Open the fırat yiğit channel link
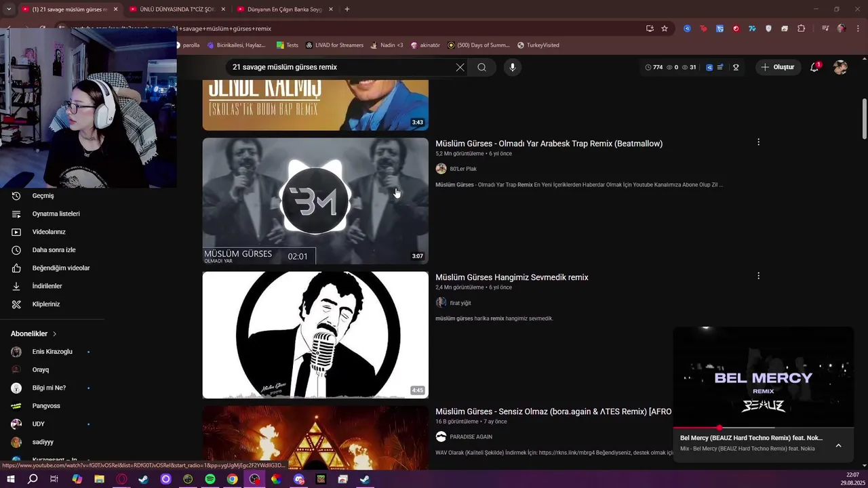This screenshot has height=488, width=868. 460,303
